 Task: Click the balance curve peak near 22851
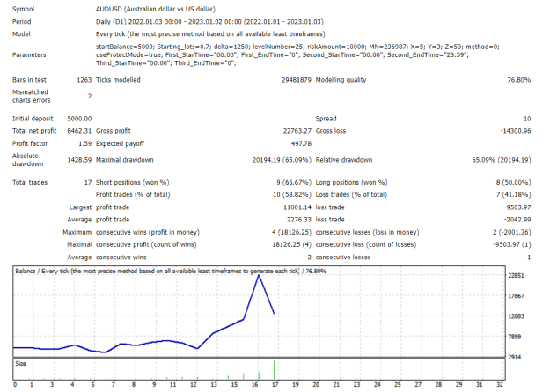click(259, 276)
